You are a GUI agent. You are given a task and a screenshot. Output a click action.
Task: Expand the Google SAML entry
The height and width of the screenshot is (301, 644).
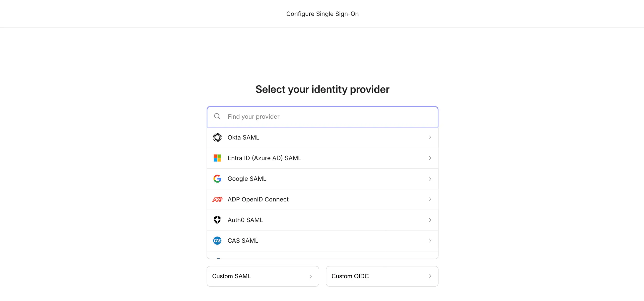tap(430, 178)
